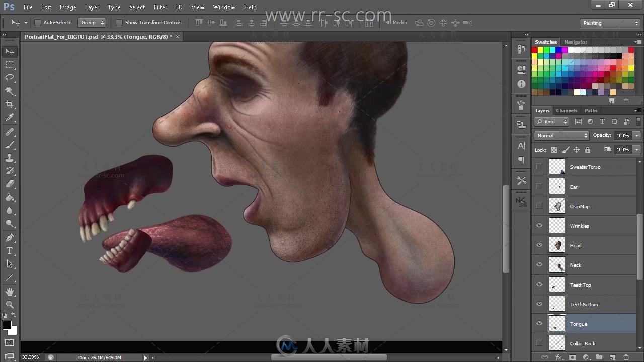The height and width of the screenshot is (362, 644).
Task: Open the Layer menu
Action: click(x=92, y=7)
